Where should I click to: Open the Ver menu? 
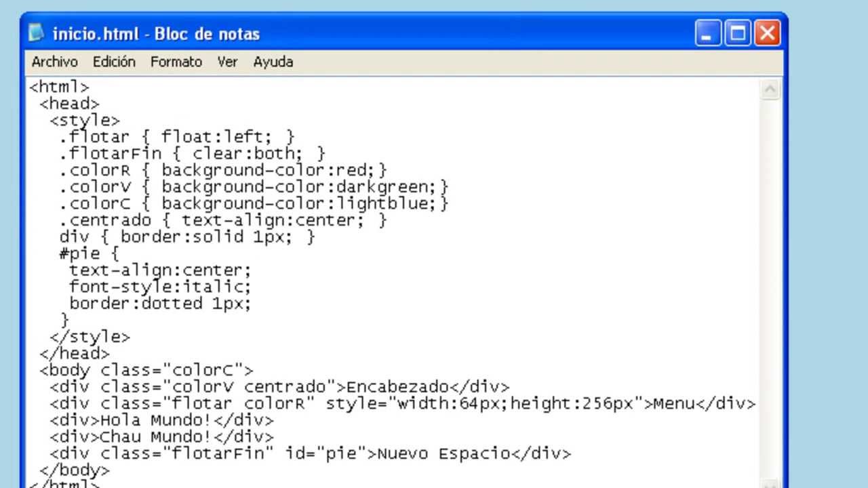[227, 62]
